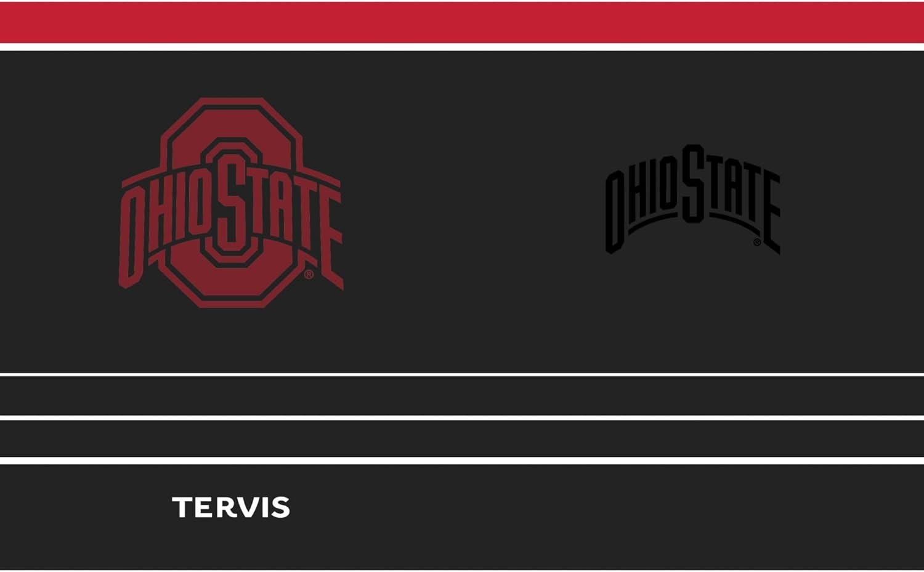Click the registered trademark symbol on red logo
The height and width of the screenshot is (572, 924).
[309, 275]
